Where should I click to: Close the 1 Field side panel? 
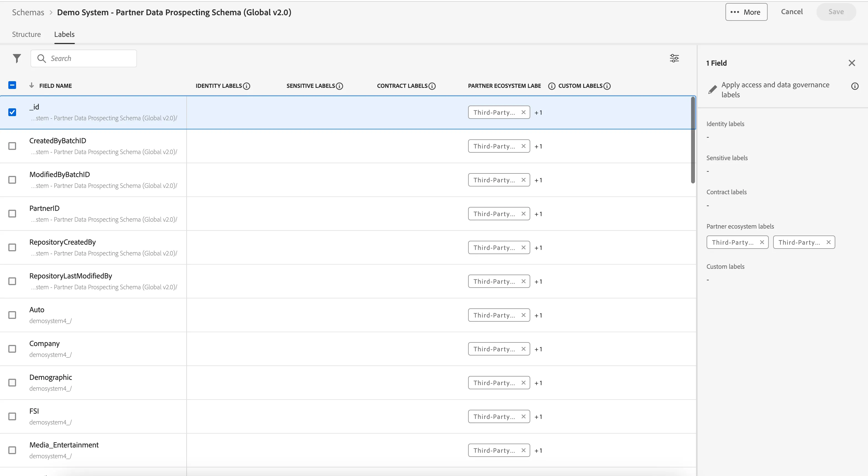[x=852, y=63]
